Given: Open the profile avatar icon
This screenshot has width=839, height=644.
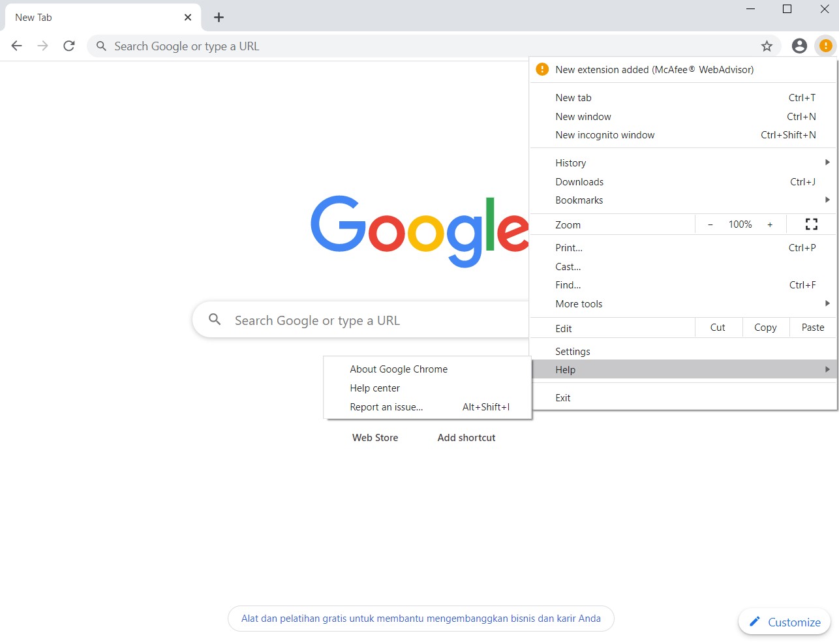Looking at the screenshot, I should (x=799, y=46).
